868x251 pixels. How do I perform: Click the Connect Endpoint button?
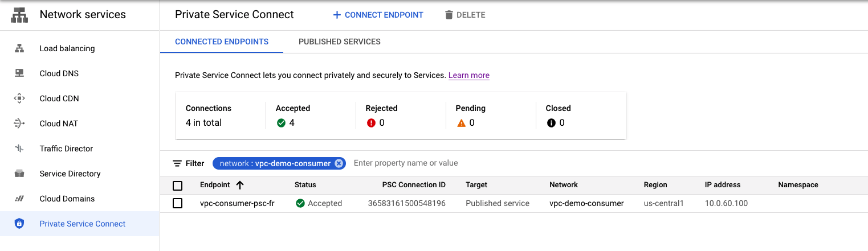[378, 15]
